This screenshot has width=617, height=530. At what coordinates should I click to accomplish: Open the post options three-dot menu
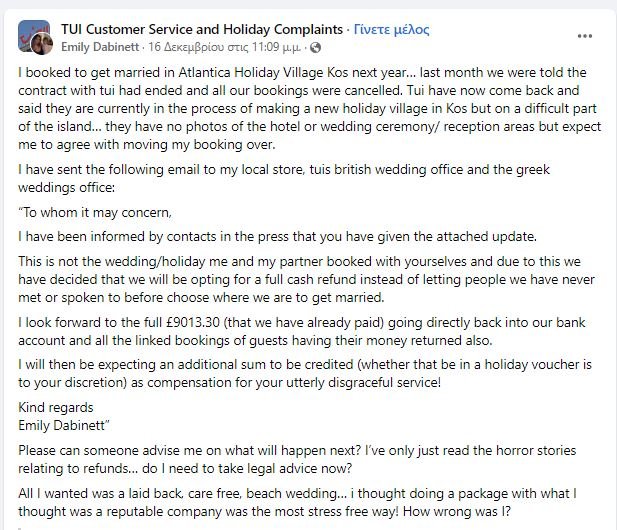pyautogui.click(x=585, y=36)
